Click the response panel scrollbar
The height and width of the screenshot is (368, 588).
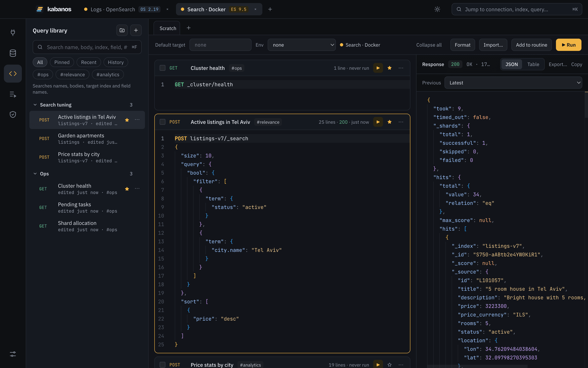point(586,105)
